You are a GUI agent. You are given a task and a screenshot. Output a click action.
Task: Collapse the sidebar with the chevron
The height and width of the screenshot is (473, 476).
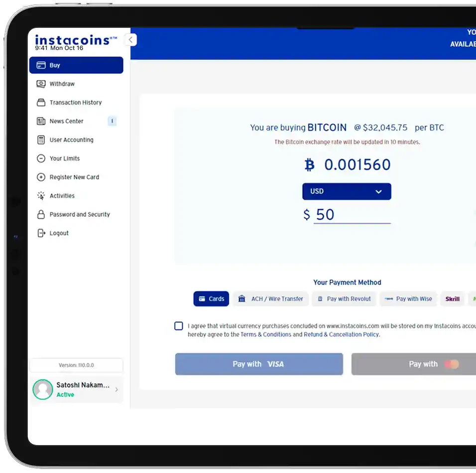point(130,40)
